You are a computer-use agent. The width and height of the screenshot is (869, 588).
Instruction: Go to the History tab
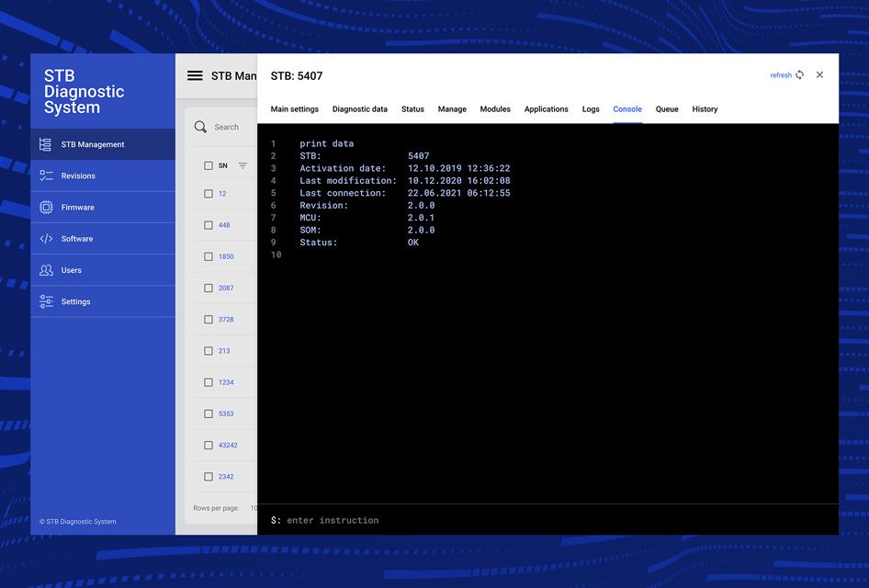click(x=705, y=109)
